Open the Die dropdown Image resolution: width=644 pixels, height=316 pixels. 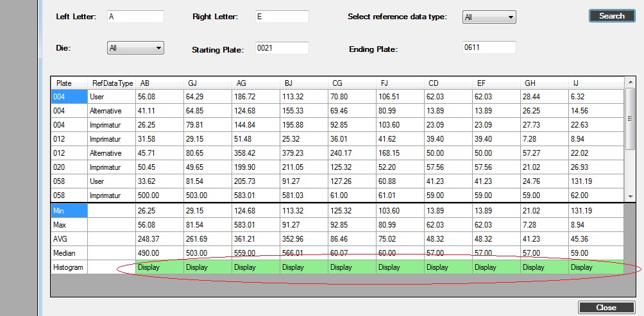point(135,48)
